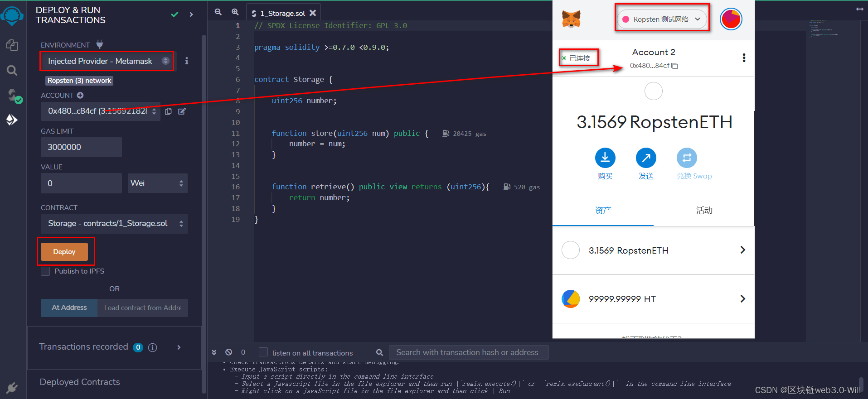
Task: Open the Storage contract selection dropdown
Action: click(x=114, y=224)
